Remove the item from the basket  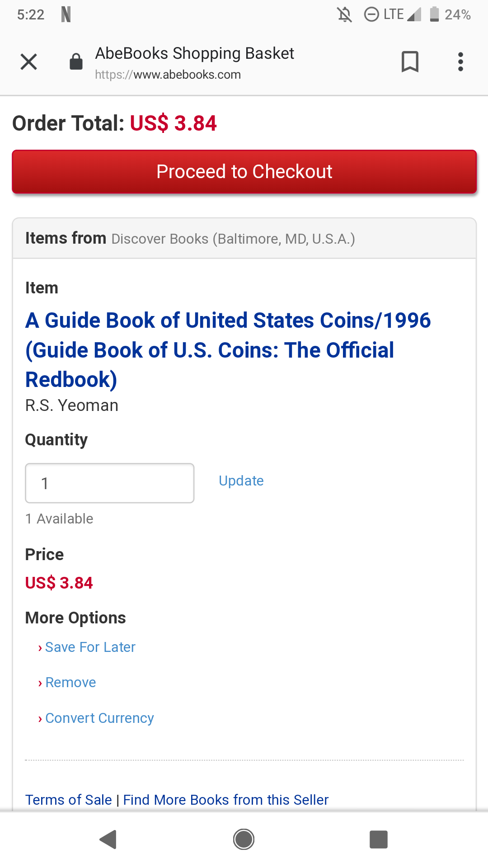pos(70,682)
